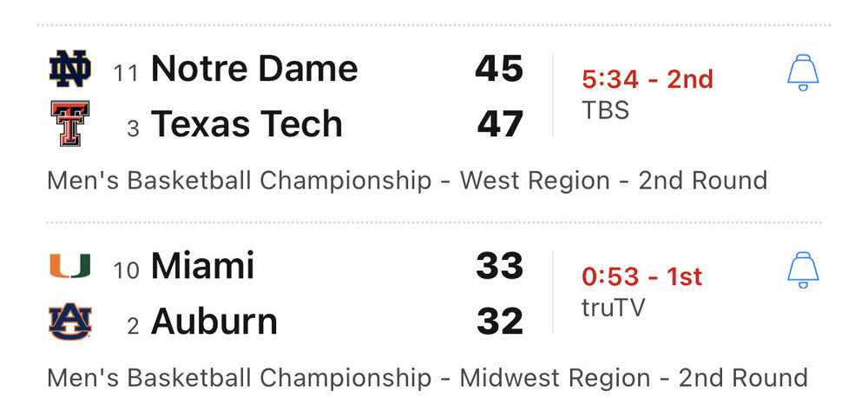868x418 pixels.
Task: Select the Auburn team name
Action: (x=214, y=322)
